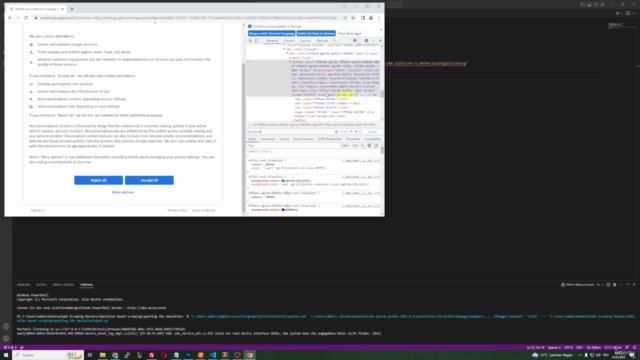Open a new Chrome tab

click(72, 9)
